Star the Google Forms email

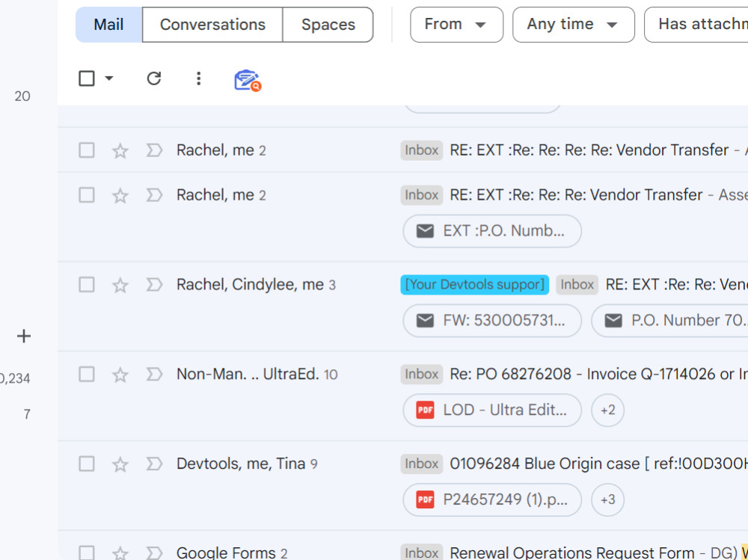pos(120,553)
